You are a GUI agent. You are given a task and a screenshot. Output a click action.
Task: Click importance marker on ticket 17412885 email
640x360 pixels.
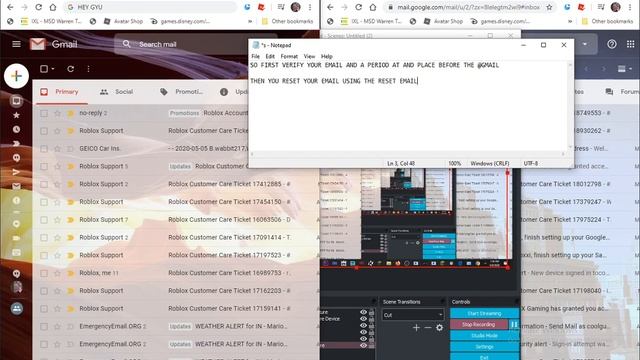point(70,184)
